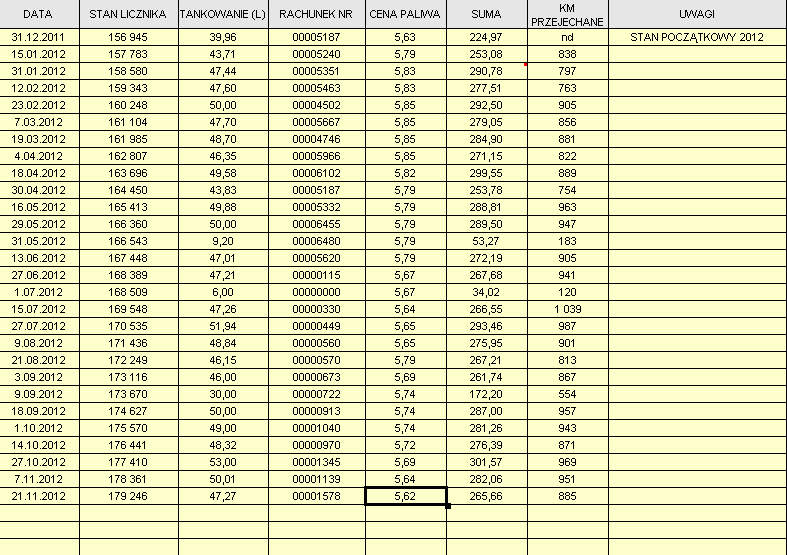Select the date cell 31.12.2011
This screenshot has width=787, height=555.
coord(38,37)
